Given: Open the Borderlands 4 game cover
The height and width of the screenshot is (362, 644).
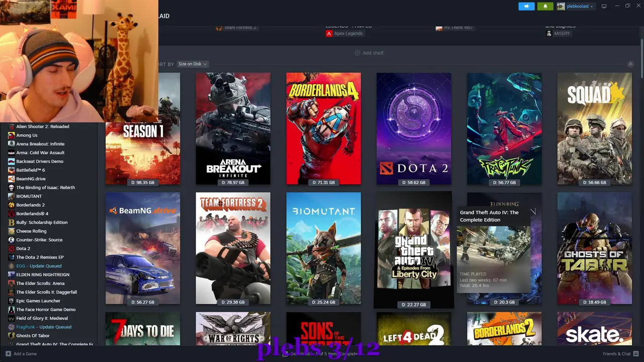Looking at the screenshot, I should [x=324, y=128].
